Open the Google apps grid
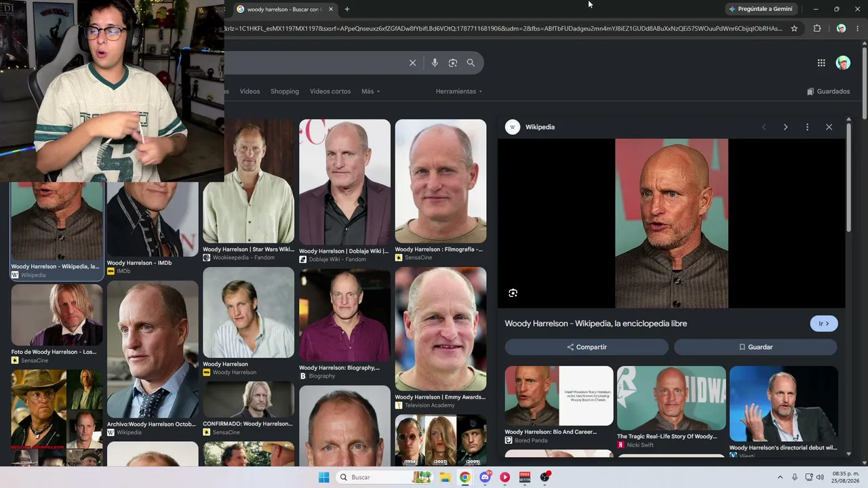Image resolution: width=868 pixels, height=488 pixels. pyautogui.click(x=821, y=63)
